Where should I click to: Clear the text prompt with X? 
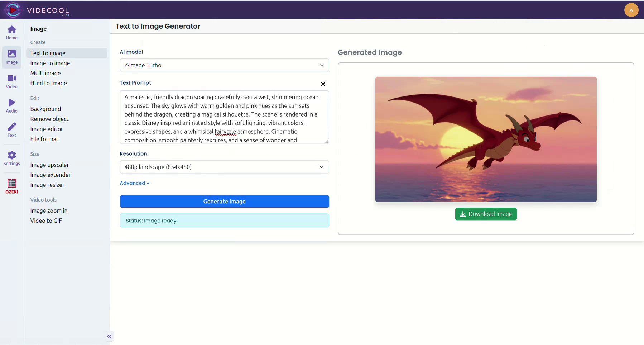(x=323, y=84)
